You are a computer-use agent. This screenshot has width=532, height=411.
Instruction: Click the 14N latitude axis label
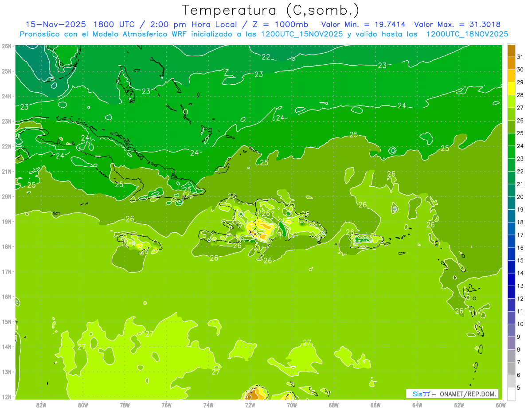point(7,347)
